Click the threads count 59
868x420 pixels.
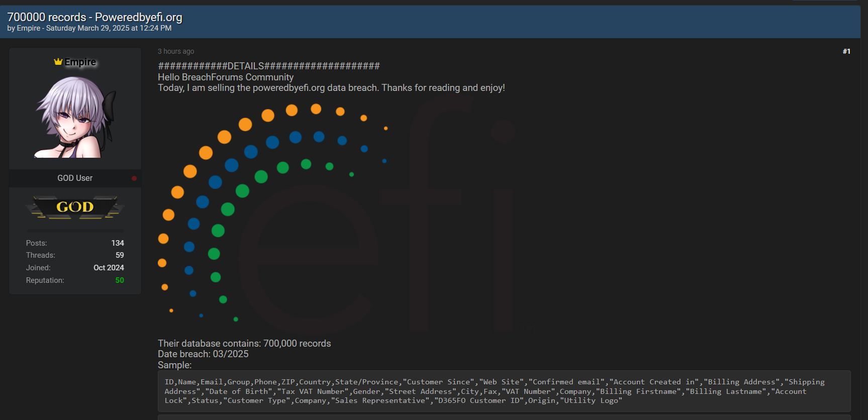[120, 255]
